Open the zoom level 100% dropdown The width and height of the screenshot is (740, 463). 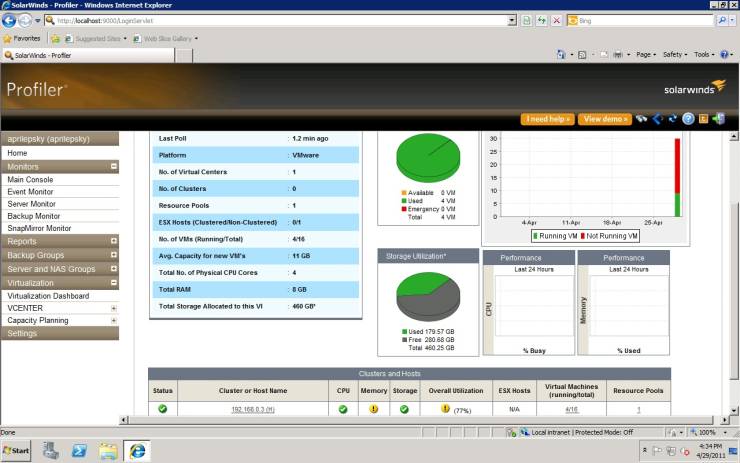[x=725, y=432]
